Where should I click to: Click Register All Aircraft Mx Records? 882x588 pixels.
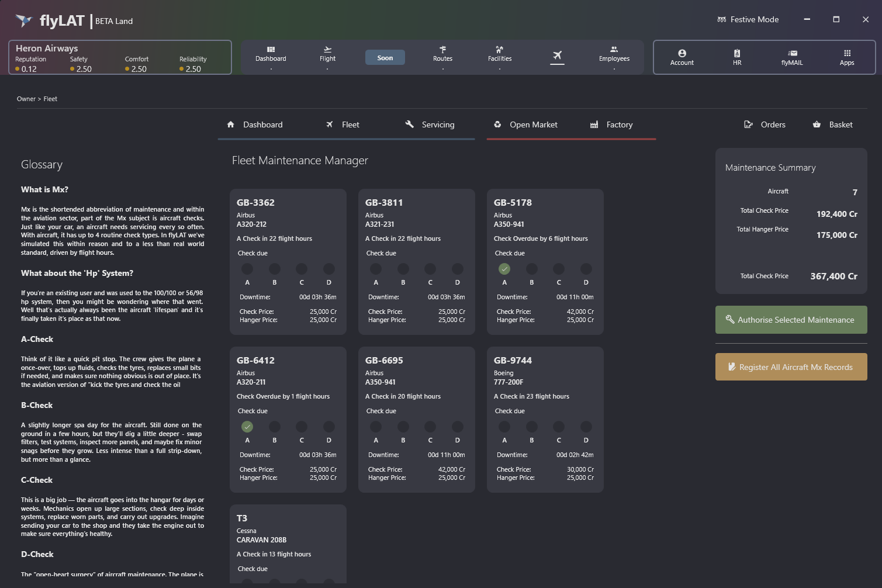pos(791,367)
